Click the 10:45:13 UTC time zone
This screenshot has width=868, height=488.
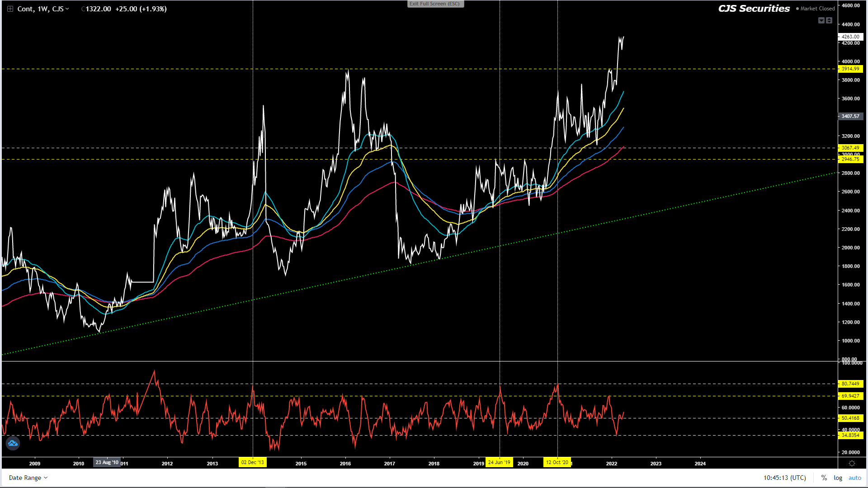point(784,478)
